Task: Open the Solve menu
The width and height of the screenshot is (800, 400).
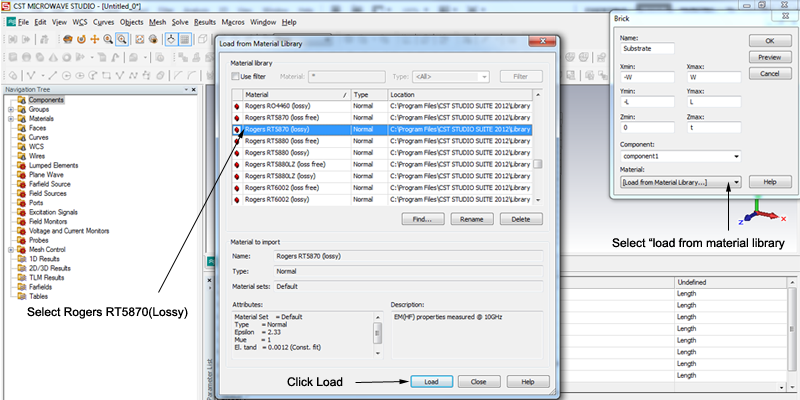Action: click(180, 22)
